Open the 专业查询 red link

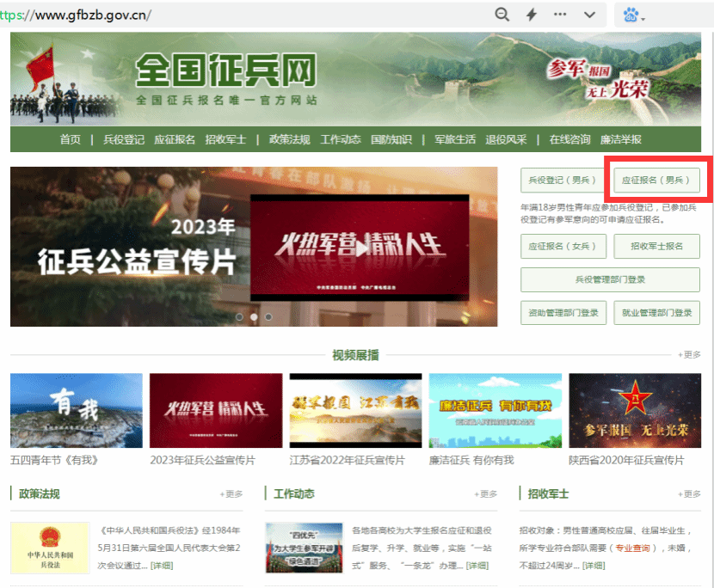pyautogui.click(x=632, y=548)
